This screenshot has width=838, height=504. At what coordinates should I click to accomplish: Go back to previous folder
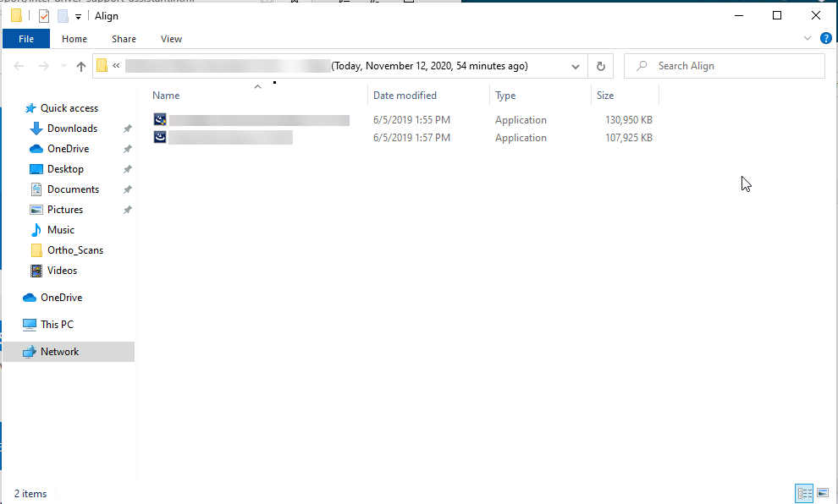coord(19,66)
